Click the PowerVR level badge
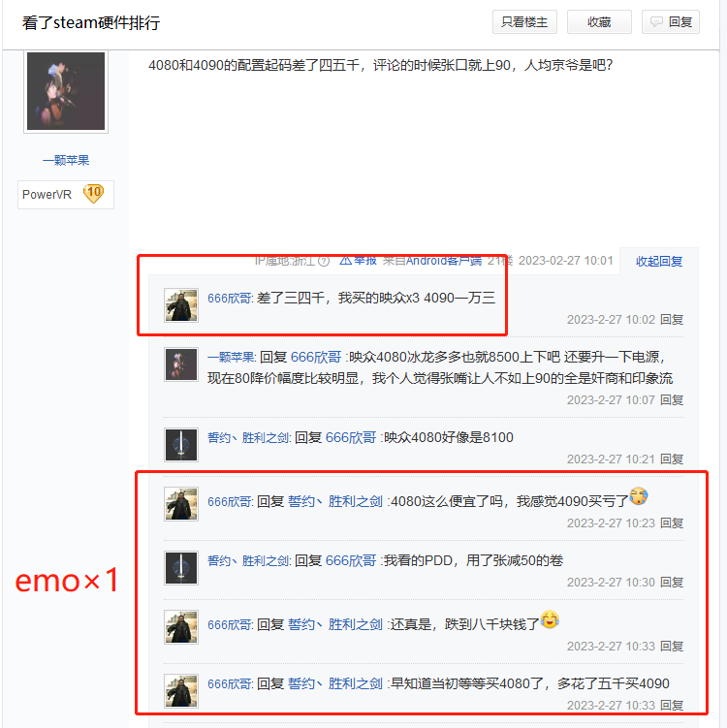 pos(66,195)
